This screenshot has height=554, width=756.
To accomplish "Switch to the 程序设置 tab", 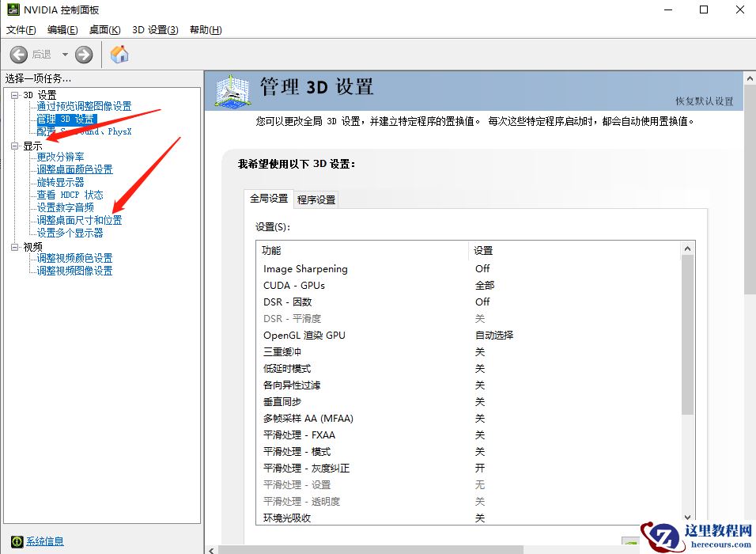I will click(316, 199).
